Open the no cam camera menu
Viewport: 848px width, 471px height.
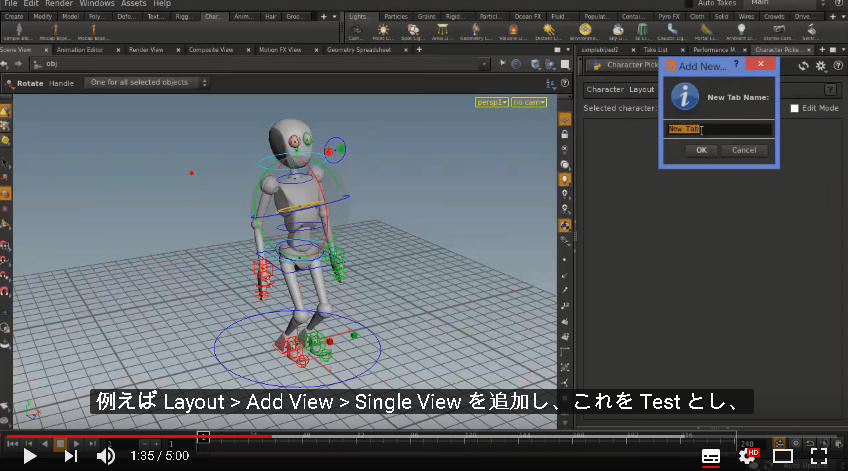point(529,102)
